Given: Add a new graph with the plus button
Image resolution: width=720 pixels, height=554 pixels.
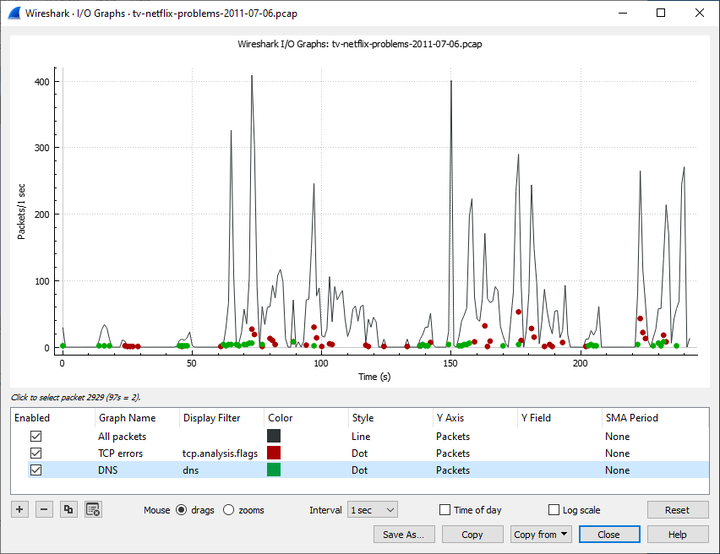Looking at the screenshot, I should [20, 509].
